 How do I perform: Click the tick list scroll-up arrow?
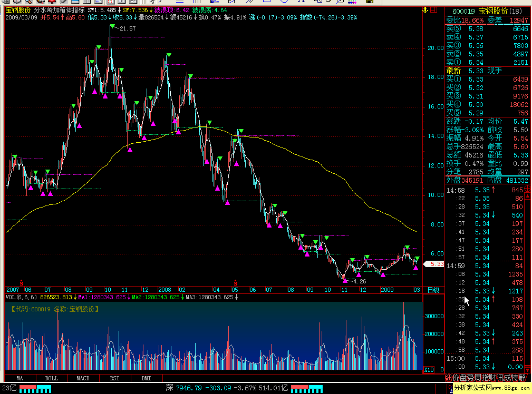(x=528, y=196)
